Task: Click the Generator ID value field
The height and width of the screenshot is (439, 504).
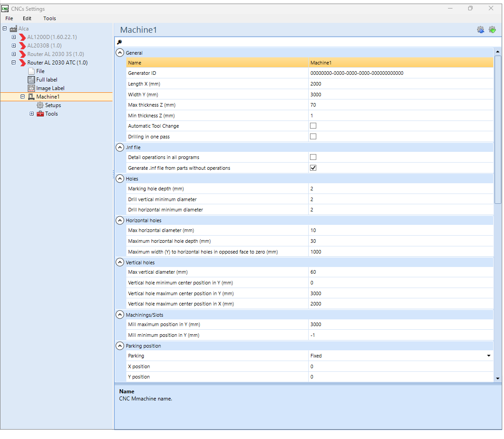Action: tap(401, 73)
